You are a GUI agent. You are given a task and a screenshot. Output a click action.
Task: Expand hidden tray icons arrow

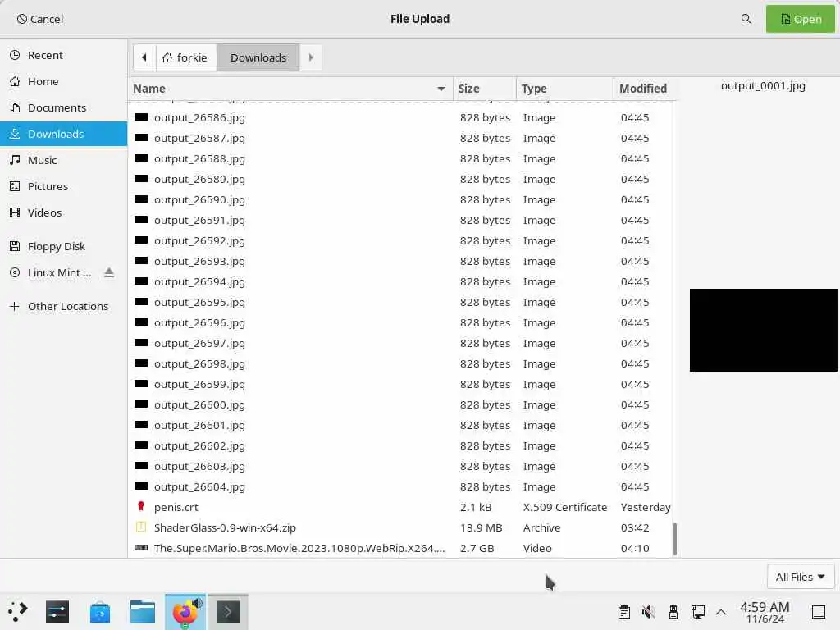(x=721, y=612)
